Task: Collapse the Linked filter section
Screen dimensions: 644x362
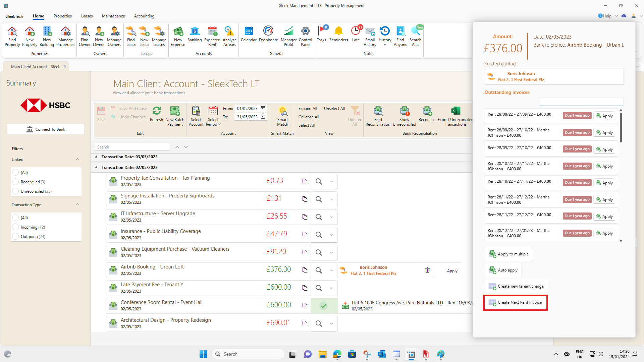Action: (77, 159)
